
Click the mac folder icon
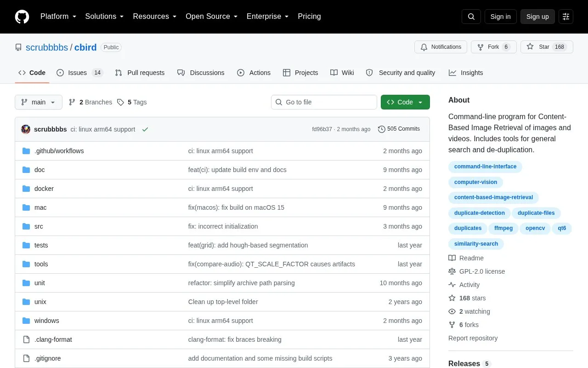pos(26,207)
